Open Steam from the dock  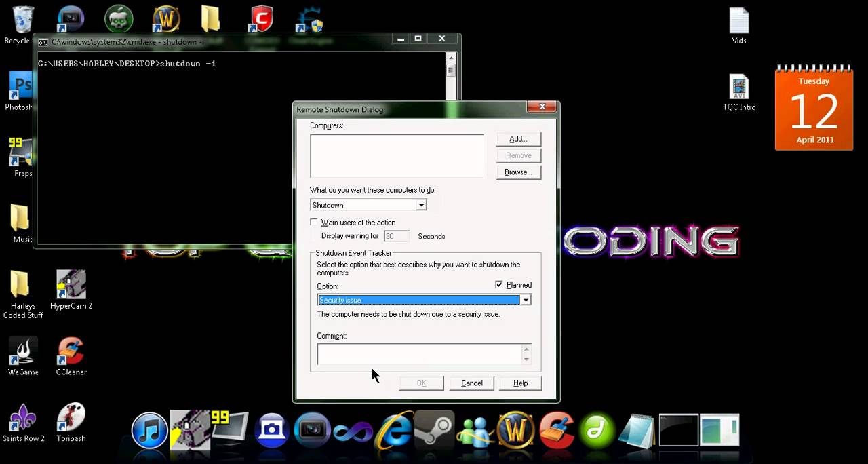[434, 431]
